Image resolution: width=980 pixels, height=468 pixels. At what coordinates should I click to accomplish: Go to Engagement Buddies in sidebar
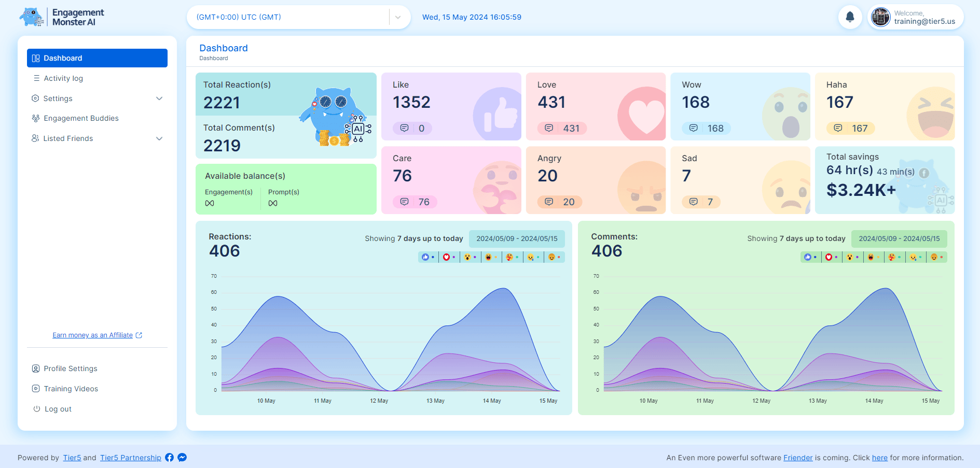(x=81, y=118)
